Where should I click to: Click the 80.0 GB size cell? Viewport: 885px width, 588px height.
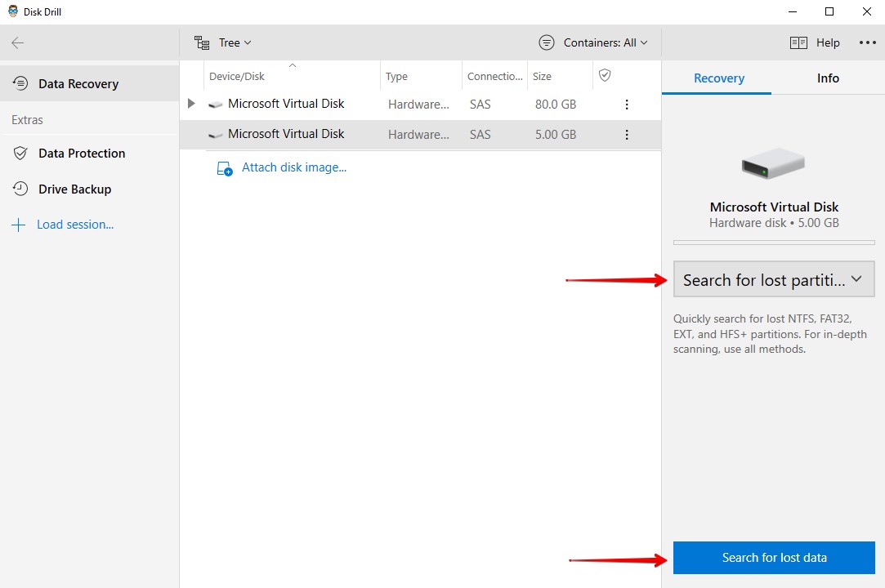coord(556,105)
